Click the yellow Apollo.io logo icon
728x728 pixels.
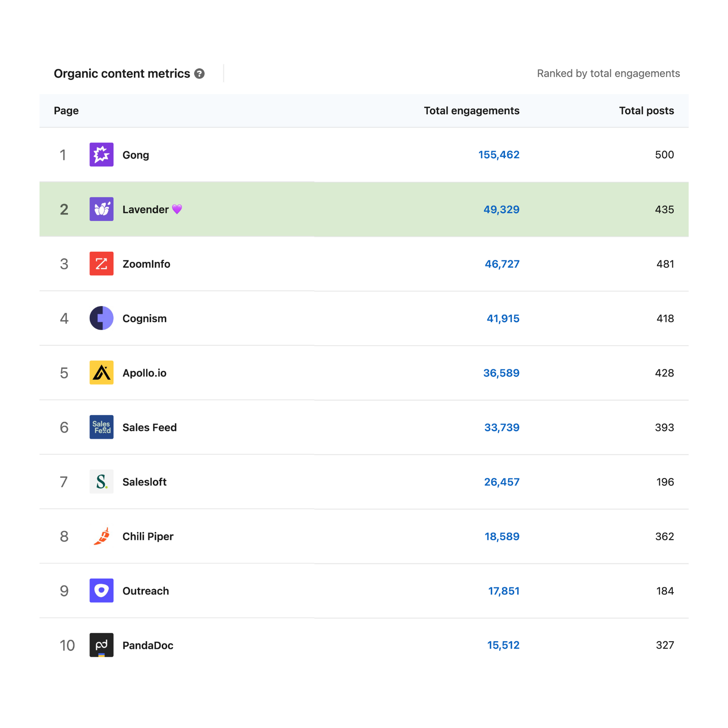(x=101, y=373)
